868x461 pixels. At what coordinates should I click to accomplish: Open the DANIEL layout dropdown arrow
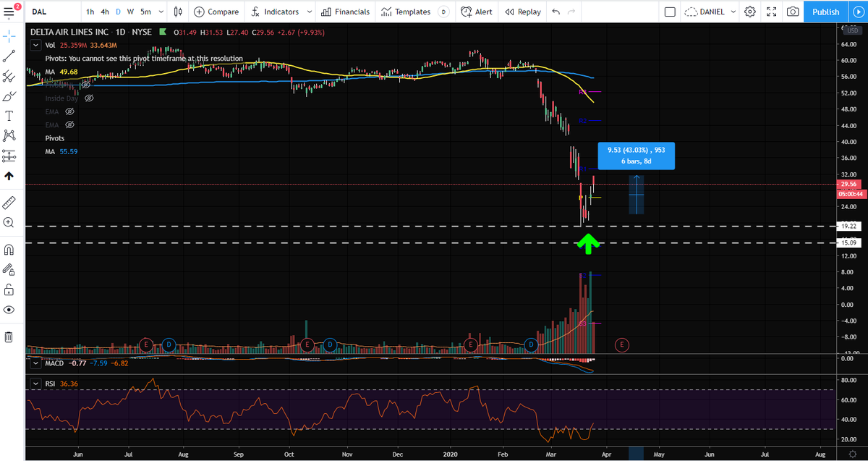[733, 12]
